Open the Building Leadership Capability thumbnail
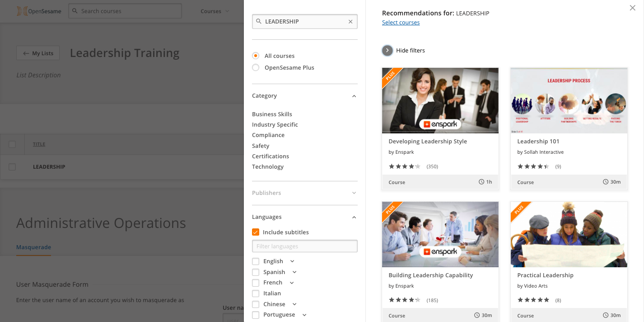This screenshot has height=322, width=644. (x=440, y=234)
